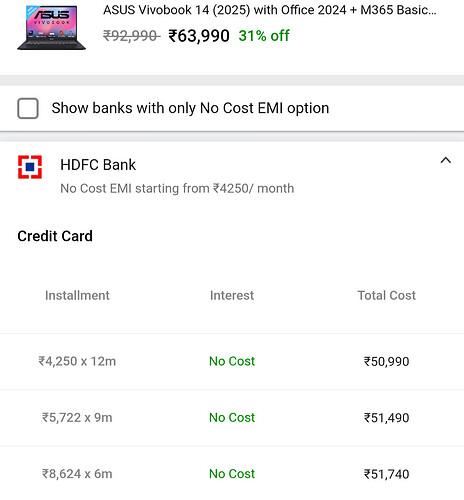The image size is (464, 500).
Task: Click the Interest column header
Action: (x=232, y=295)
